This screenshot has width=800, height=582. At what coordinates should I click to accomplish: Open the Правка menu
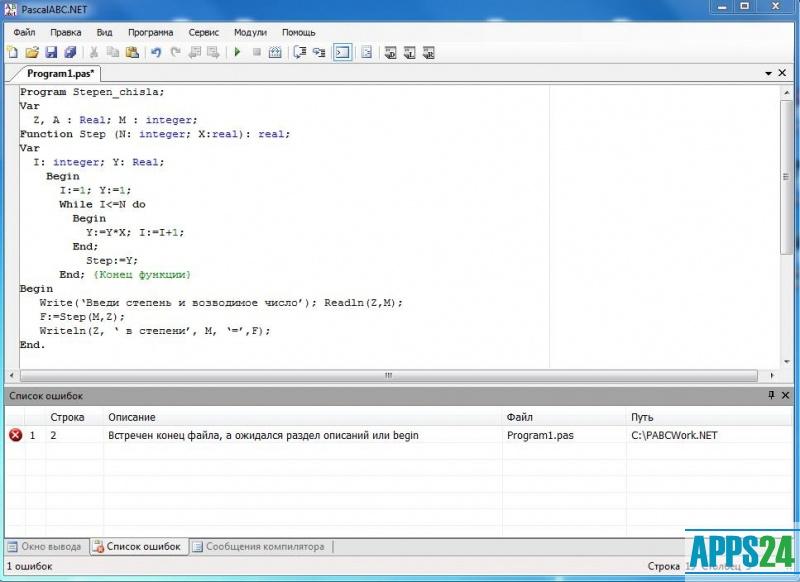(x=66, y=32)
